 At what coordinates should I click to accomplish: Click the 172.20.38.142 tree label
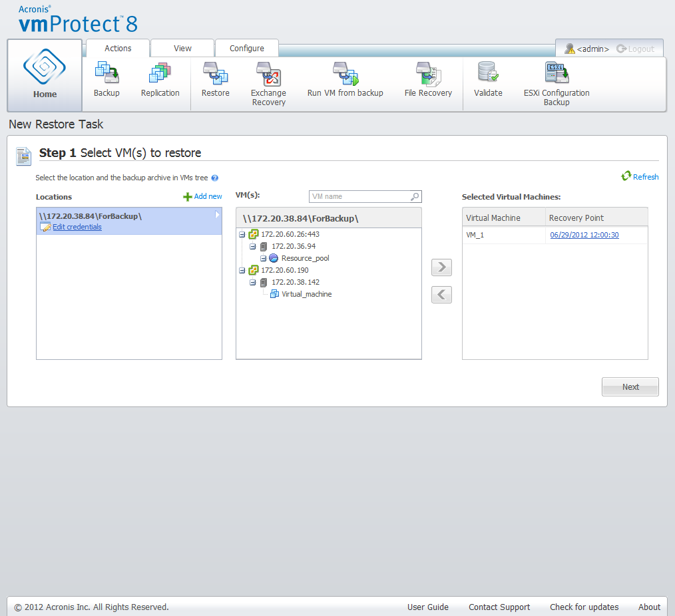tap(296, 282)
